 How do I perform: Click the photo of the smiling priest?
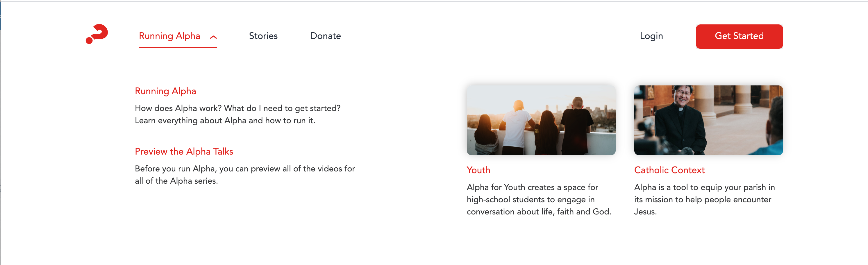pos(708,120)
